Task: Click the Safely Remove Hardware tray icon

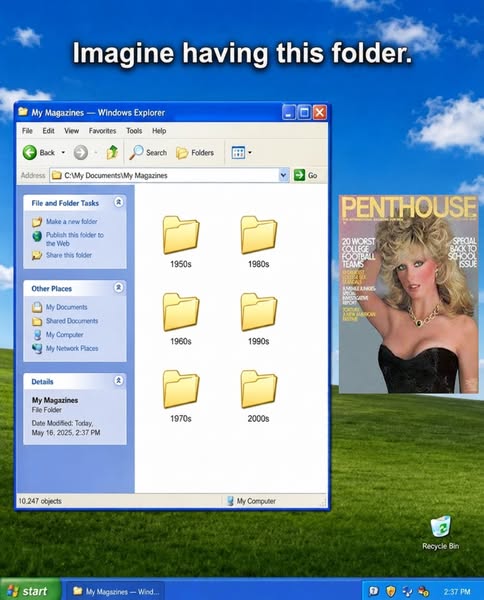Action: (424, 591)
